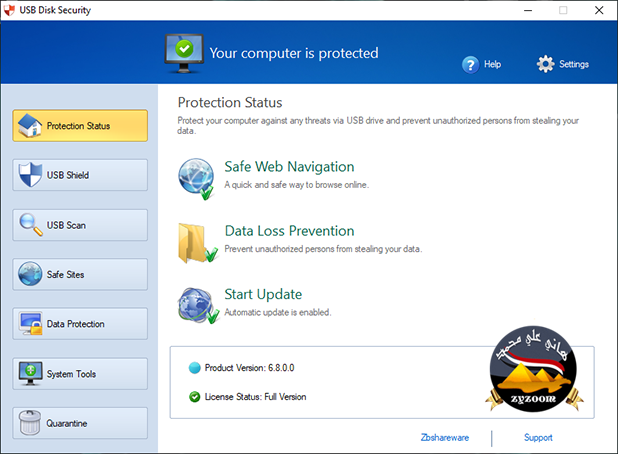The width and height of the screenshot is (618, 454).
Task: Open Settings via its text label
Action: 574,64
